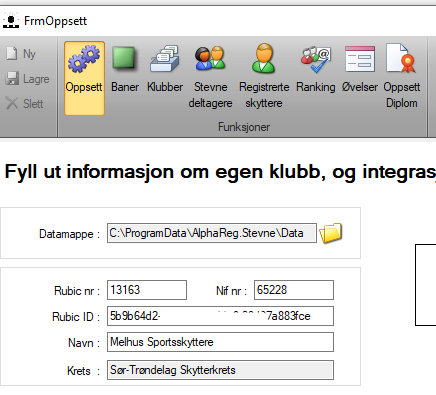Browse for Datamappe with folder icon
Screen dimensions: 436x395
point(330,233)
